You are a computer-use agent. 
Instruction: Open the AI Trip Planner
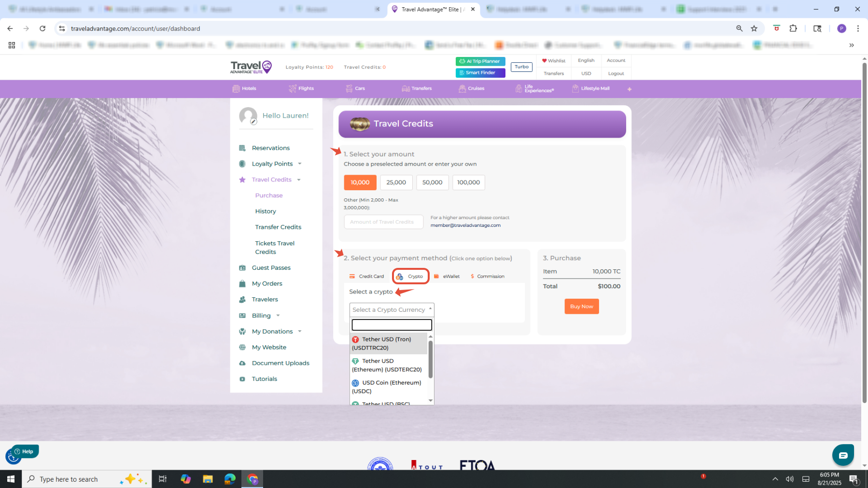(480, 61)
